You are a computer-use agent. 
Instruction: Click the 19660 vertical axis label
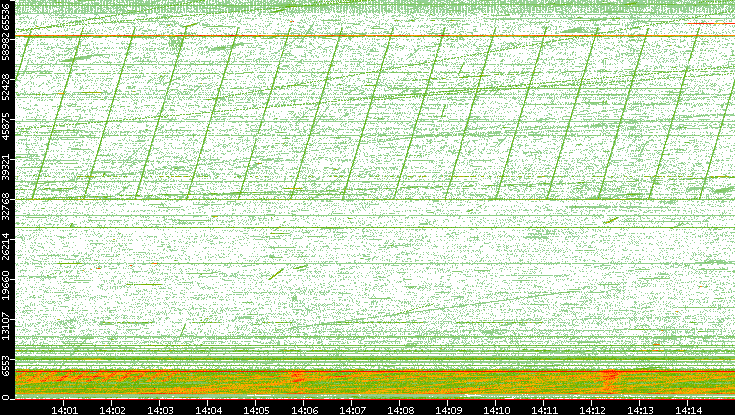(6, 288)
